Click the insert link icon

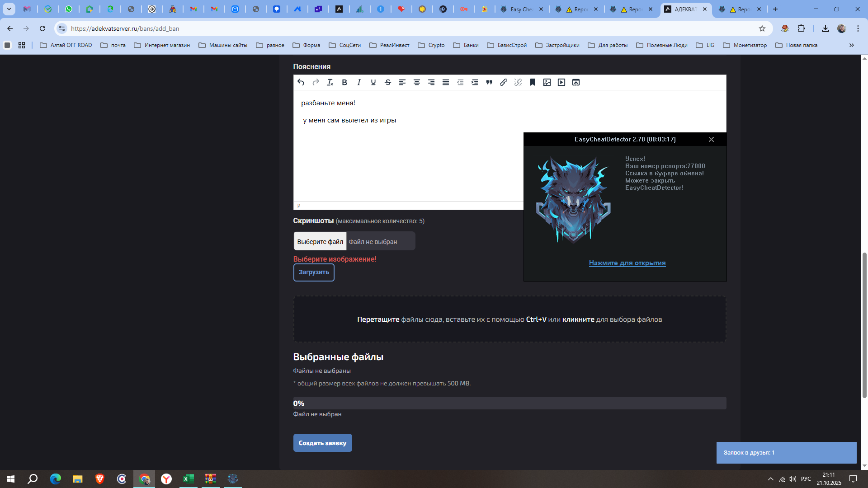[504, 82]
